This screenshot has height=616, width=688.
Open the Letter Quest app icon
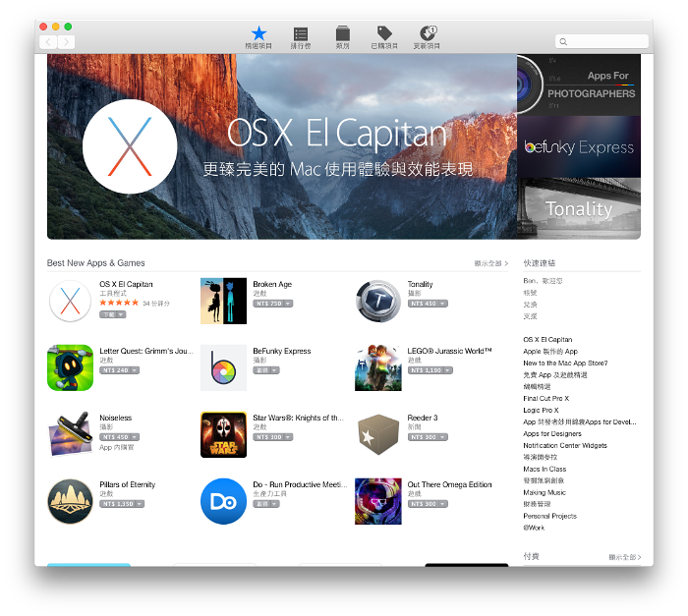[x=70, y=367]
